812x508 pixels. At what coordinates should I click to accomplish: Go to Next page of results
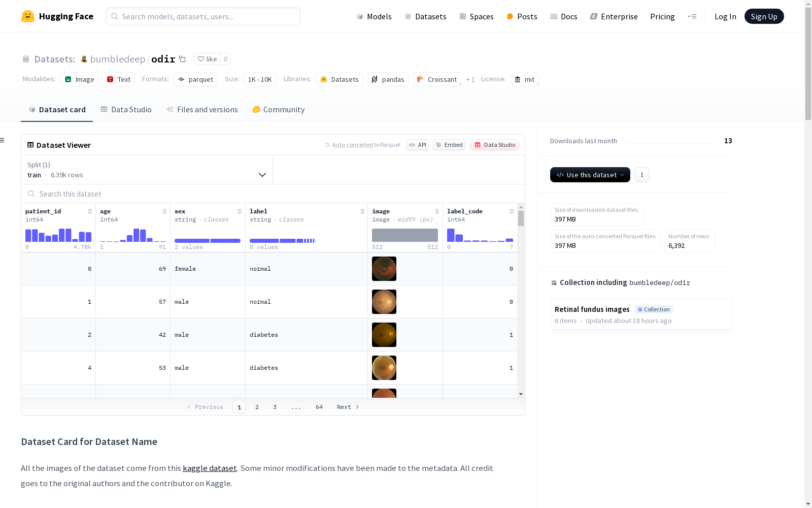pos(348,407)
